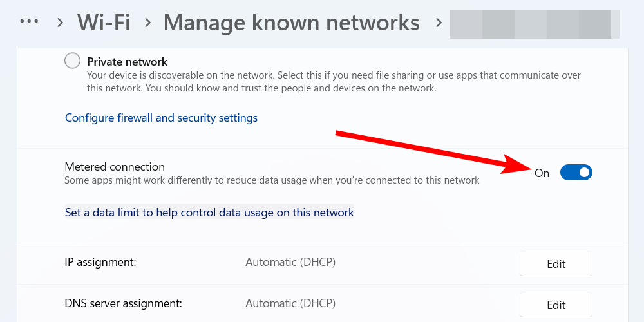Select the Private network radio button
The height and width of the screenshot is (322, 644).
[73, 61]
